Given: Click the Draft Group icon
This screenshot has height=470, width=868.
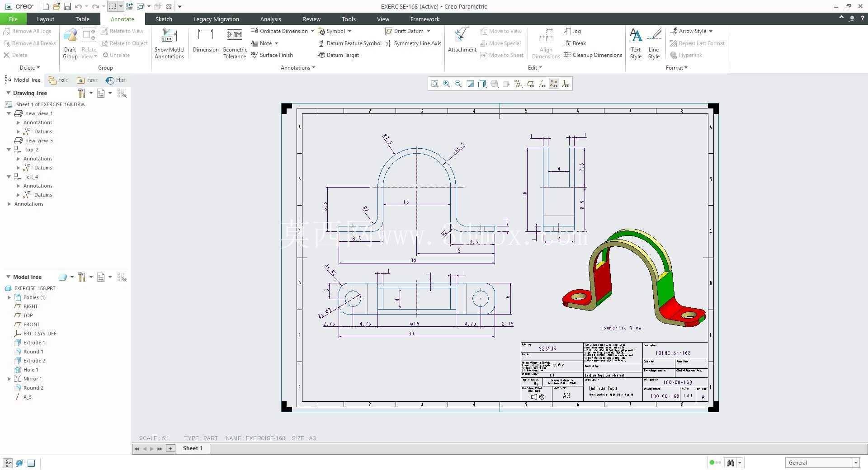Looking at the screenshot, I should click(70, 43).
